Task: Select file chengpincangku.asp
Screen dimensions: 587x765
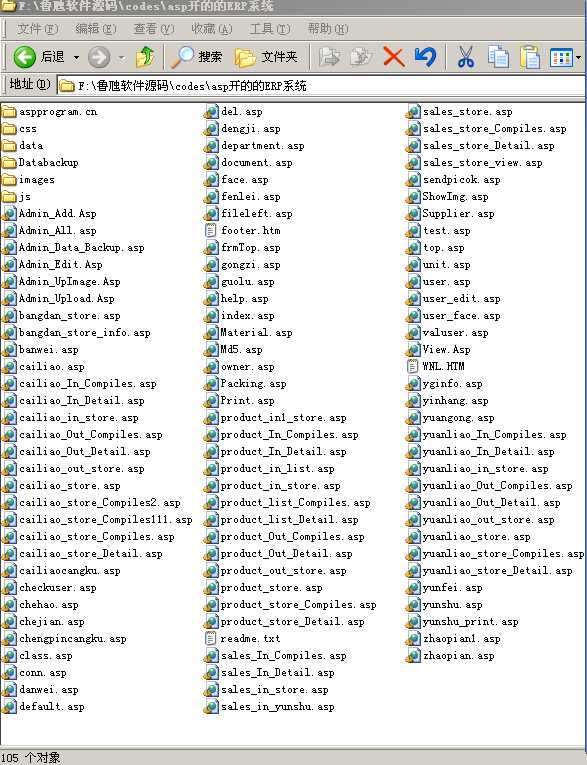Action: (x=64, y=639)
